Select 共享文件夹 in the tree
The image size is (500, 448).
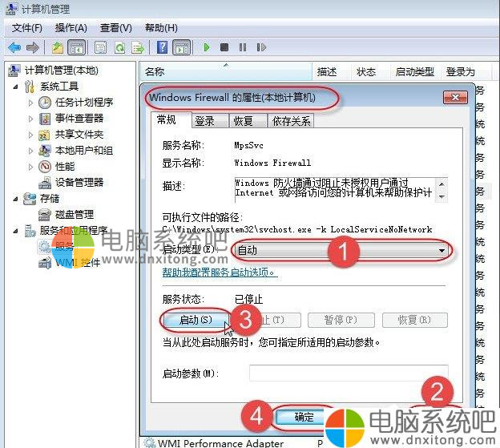click(x=79, y=135)
